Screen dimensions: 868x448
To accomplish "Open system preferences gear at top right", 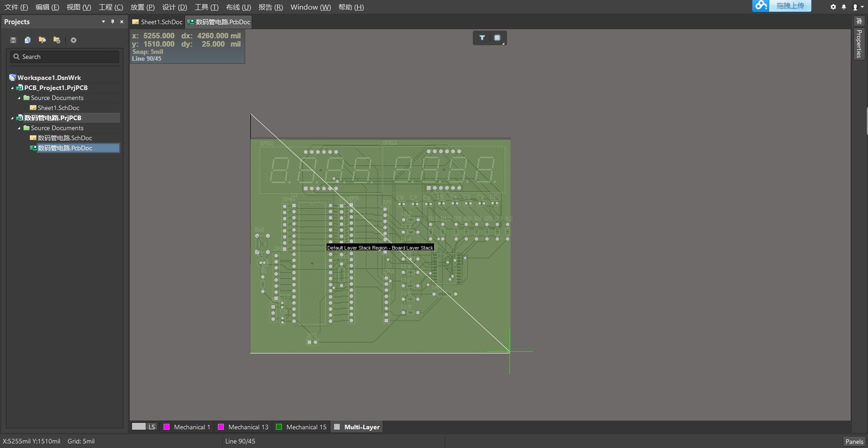I will pos(832,7).
